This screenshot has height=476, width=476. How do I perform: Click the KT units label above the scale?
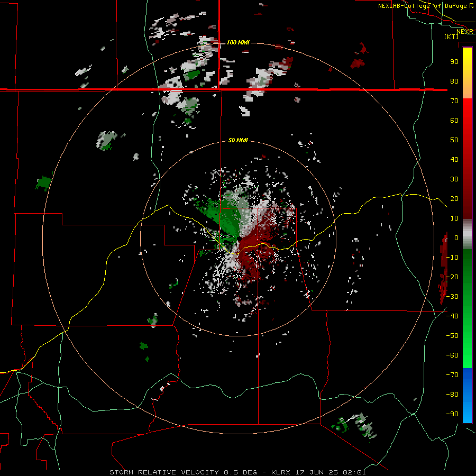coord(452,36)
